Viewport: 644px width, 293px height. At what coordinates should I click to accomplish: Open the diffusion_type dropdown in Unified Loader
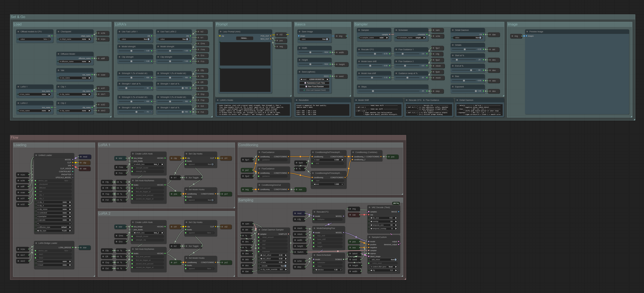click(x=54, y=227)
